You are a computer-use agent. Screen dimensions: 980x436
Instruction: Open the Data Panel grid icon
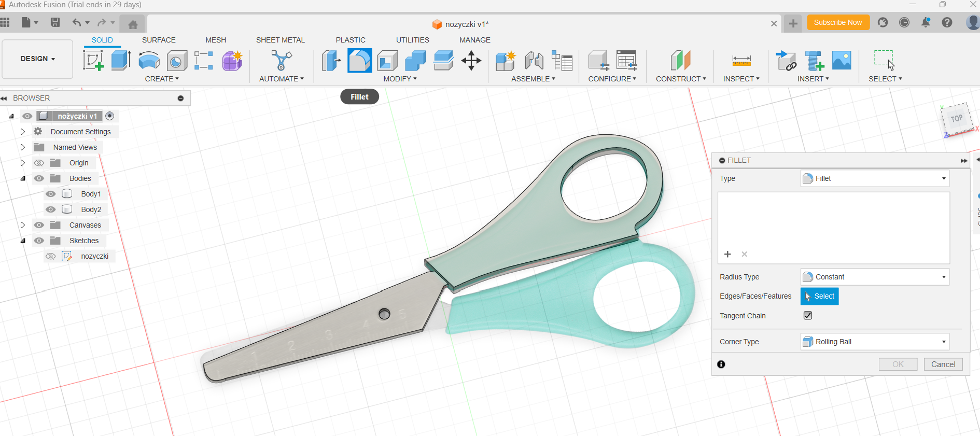pos(5,22)
